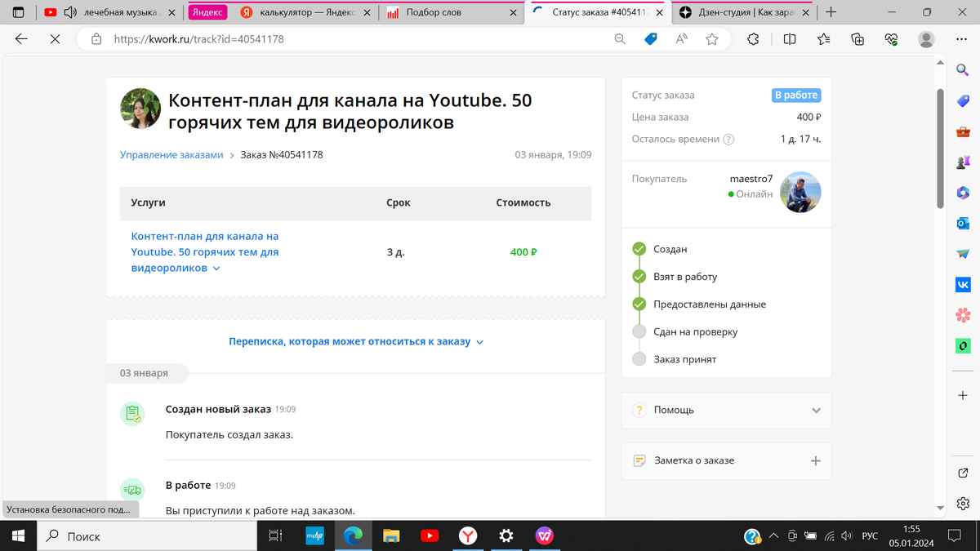Image resolution: width=980 pixels, height=551 pixels.
Task: Click the 400 ₽ cost in the services table
Action: point(523,252)
